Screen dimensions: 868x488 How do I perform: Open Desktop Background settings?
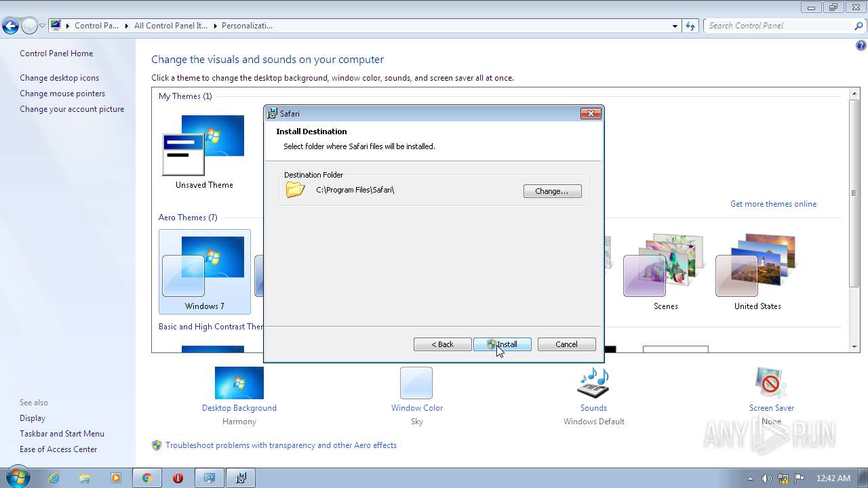pos(239,384)
